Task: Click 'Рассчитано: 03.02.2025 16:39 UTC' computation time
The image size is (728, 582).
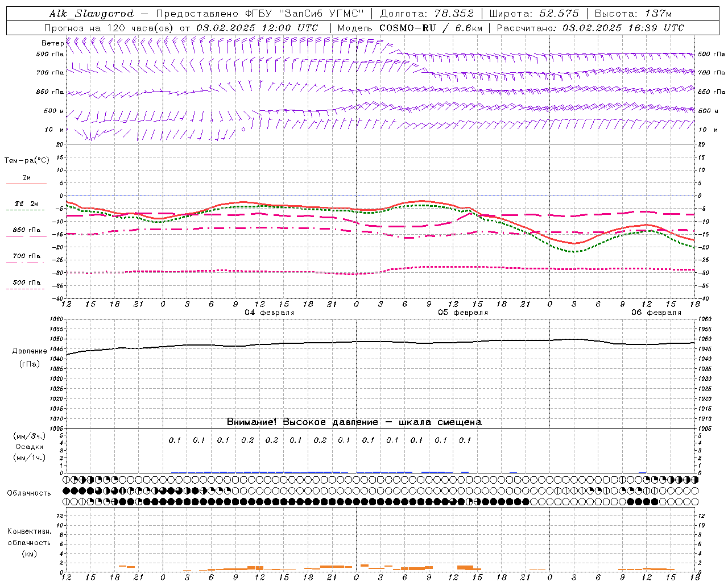Action: tap(590, 28)
